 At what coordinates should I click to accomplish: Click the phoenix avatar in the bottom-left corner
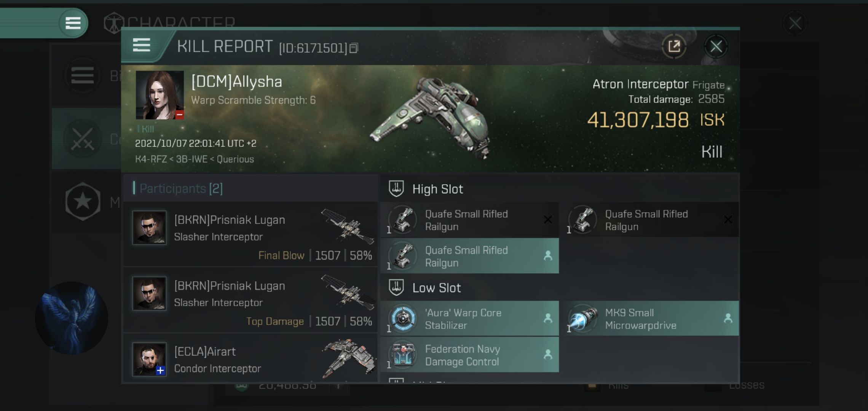pyautogui.click(x=72, y=318)
